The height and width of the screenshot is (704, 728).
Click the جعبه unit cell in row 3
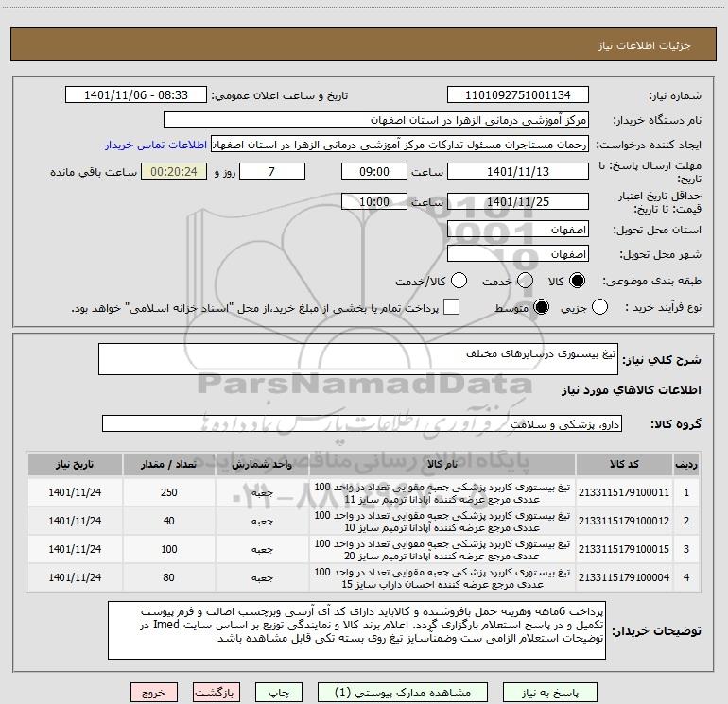[x=262, y=549]
